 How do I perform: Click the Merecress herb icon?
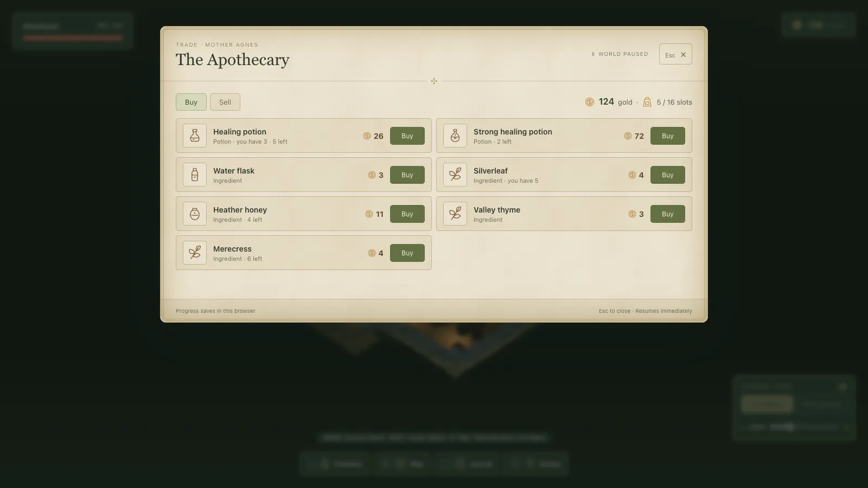(195, 253)
